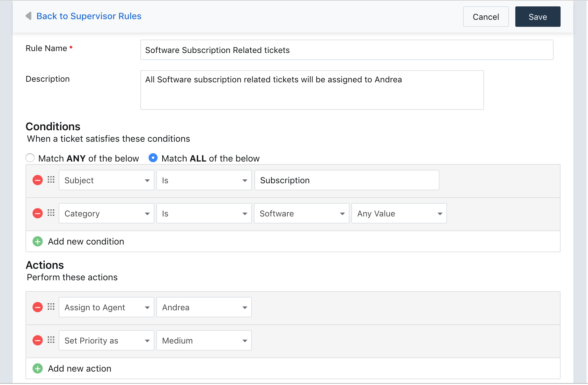Remove the Set Priority as action
The width and height of the screenshot is (588, 385).
tap(38, 340)
